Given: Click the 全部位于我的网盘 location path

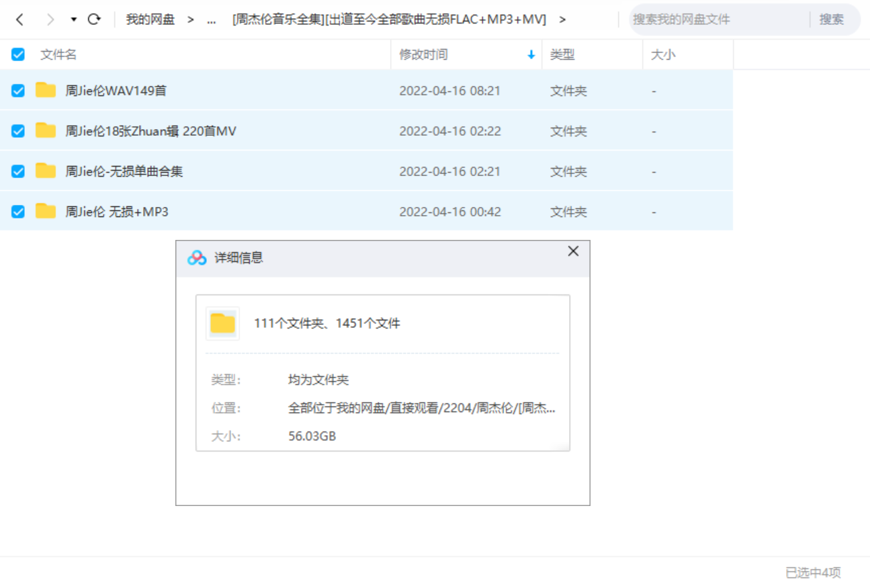Looking at the screenshot, I should click(x=422, y=408).
